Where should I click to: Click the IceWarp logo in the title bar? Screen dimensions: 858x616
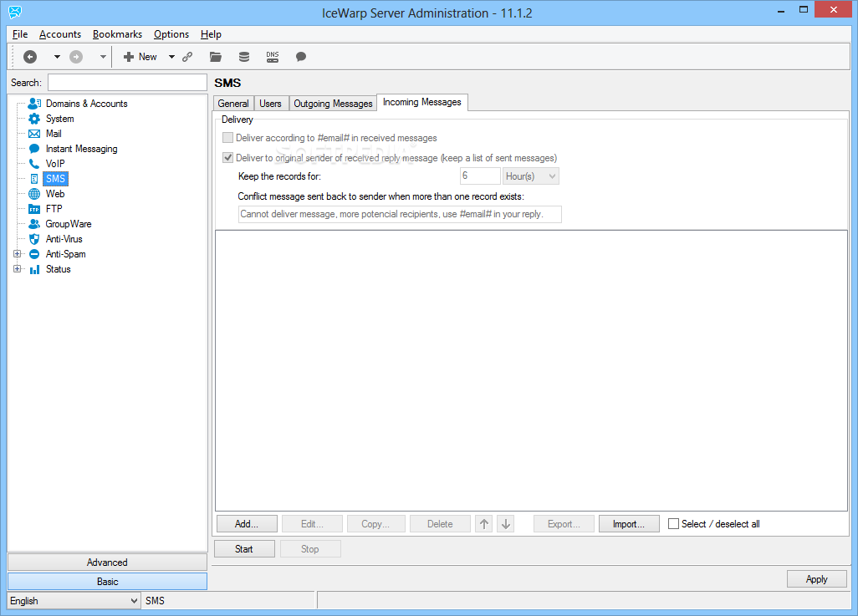pyautogui.click(x=15, y=12)
